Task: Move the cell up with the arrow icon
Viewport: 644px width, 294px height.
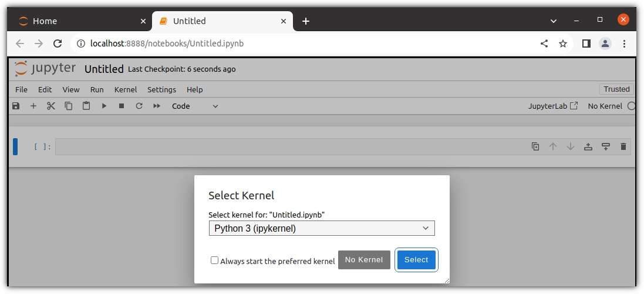Action: coord(553,146)
